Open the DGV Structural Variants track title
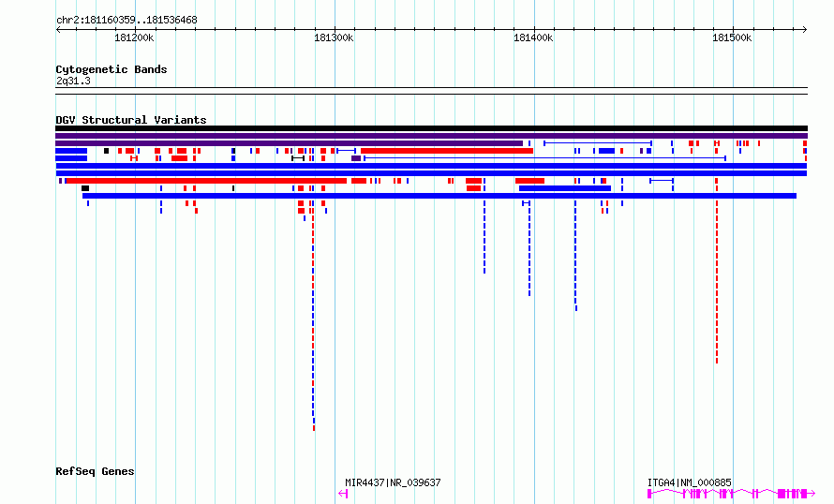The width and height of the screenshot is (834, 504). [131, 120]
